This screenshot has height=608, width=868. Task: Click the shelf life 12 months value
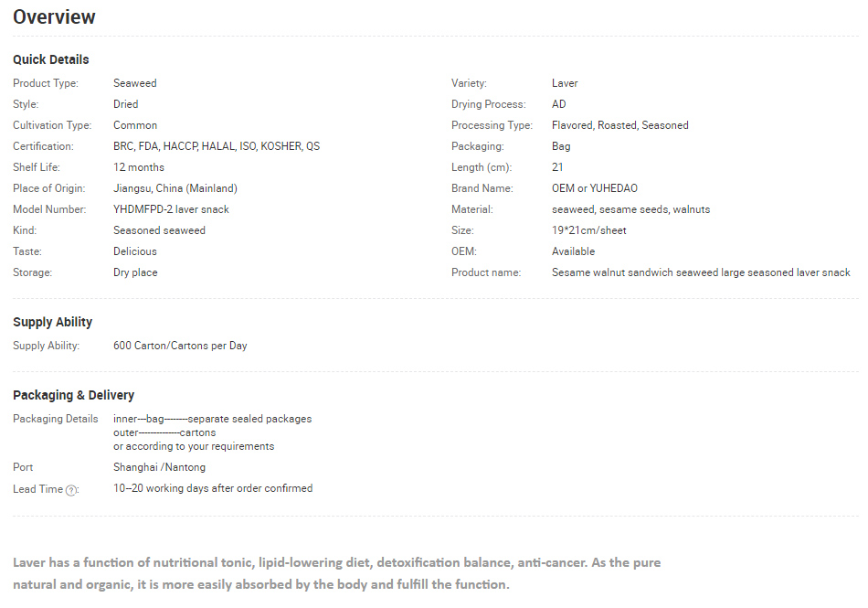[139, 167]
